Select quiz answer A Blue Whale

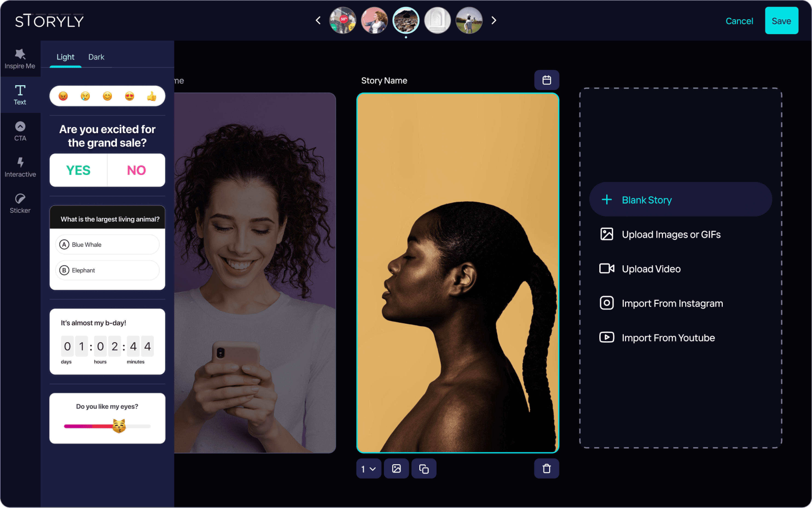[x=107, y=245]
